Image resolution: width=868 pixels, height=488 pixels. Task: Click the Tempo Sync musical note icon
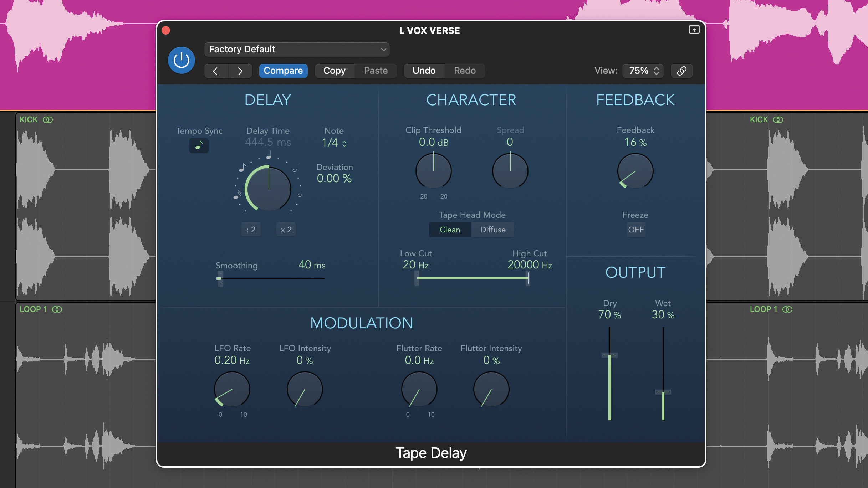coord(199,145)
